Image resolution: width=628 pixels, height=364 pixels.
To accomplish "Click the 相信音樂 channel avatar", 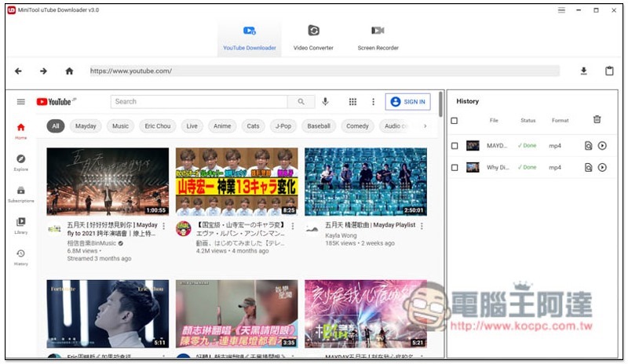I will click(54, 229).
